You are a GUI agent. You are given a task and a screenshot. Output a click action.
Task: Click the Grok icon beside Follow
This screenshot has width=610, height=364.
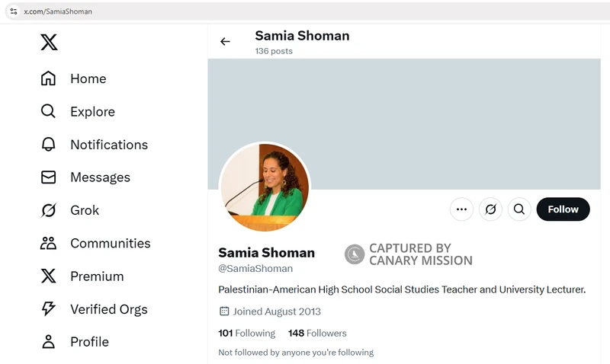coord(490,209)
